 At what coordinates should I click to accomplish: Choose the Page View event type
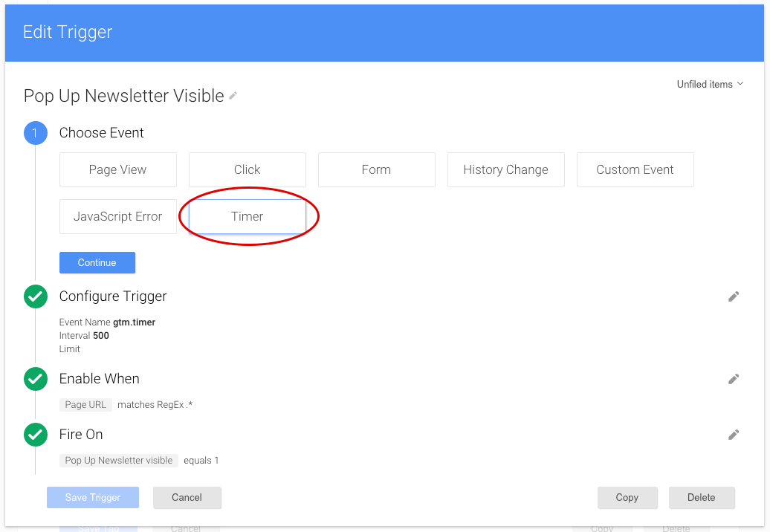pyautogui.click(x=118, y=170)
